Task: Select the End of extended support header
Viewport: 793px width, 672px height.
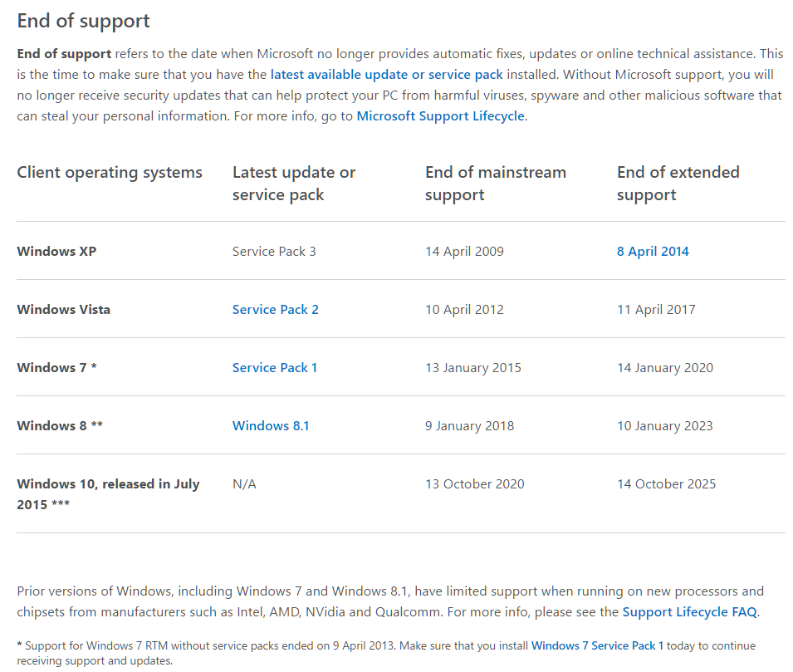Action: (x=678, y=184)
